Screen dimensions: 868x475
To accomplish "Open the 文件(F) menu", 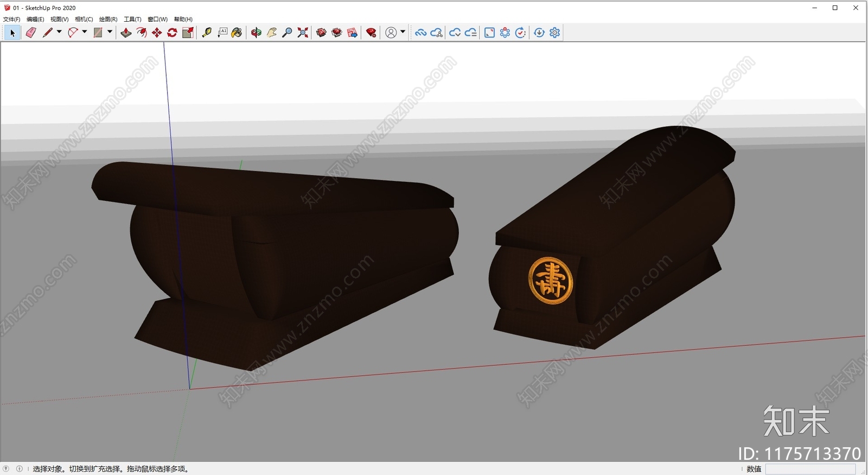I will [11, 19].
